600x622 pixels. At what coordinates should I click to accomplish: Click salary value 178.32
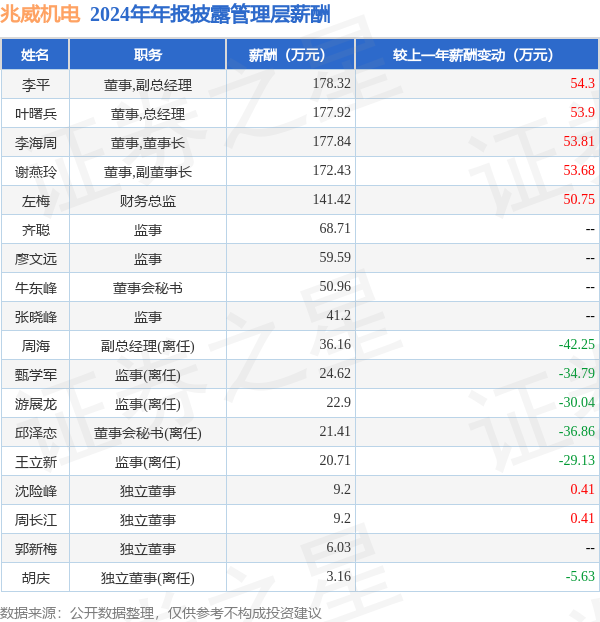[x=332, y=83]
